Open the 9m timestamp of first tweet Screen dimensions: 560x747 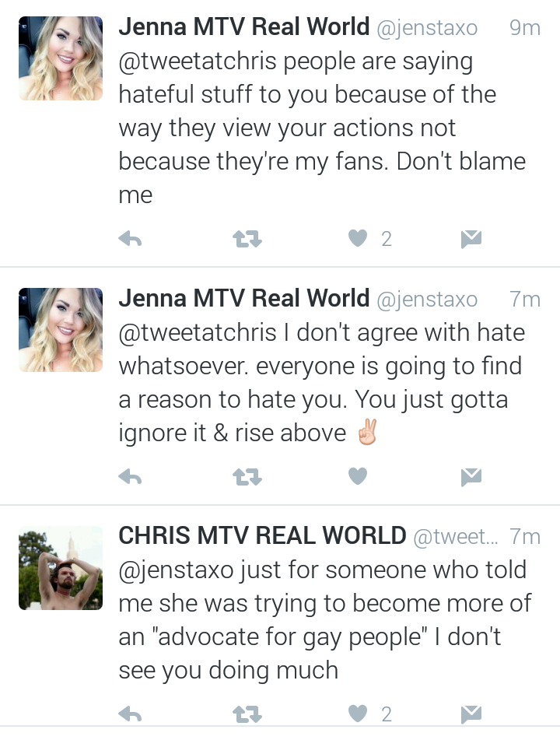(x=525, y=28)
